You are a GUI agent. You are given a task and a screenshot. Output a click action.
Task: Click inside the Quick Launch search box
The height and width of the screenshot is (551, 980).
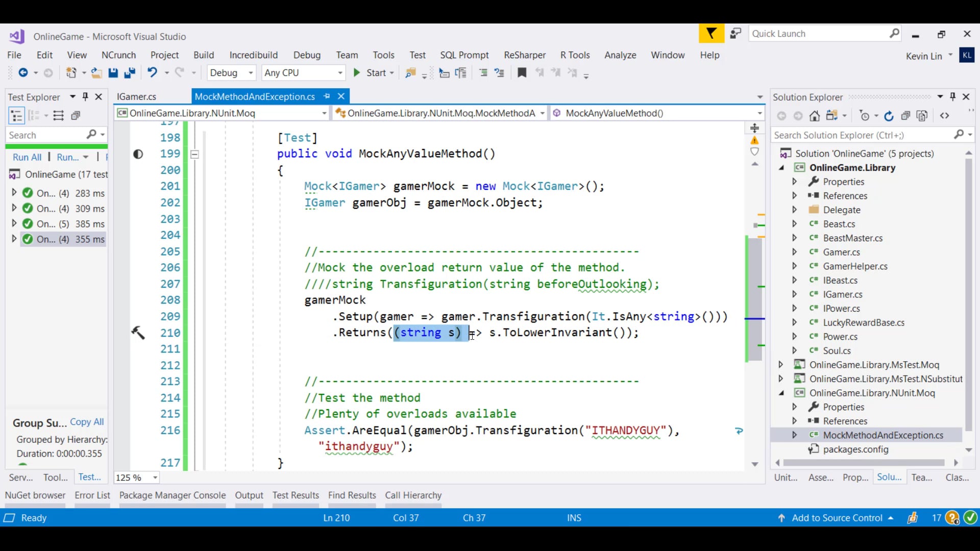pyautogui.click(x=817, y=33)
